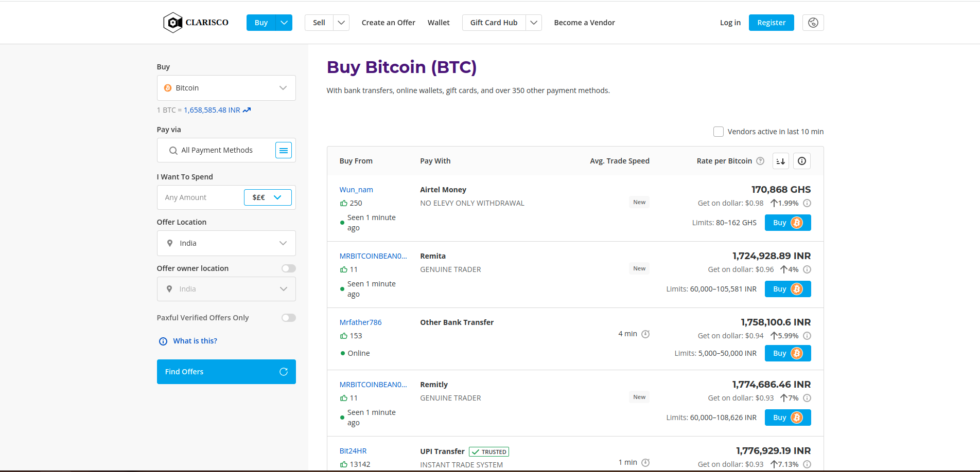Image resolution: width=980 pixels, height=472 pixels.
Task: Buy from the Remita offer
Action: [788, 289]
